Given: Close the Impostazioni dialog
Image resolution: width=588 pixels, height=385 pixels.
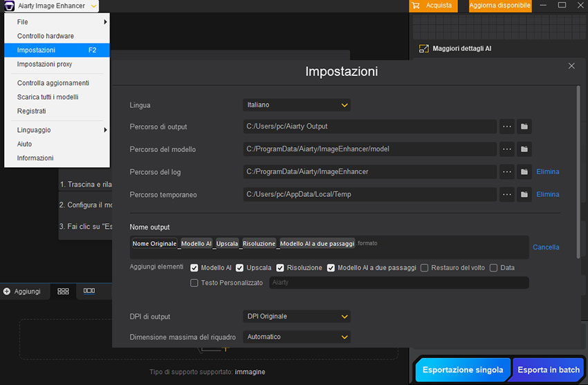Looking at the screenshot, I should [571, 66].
